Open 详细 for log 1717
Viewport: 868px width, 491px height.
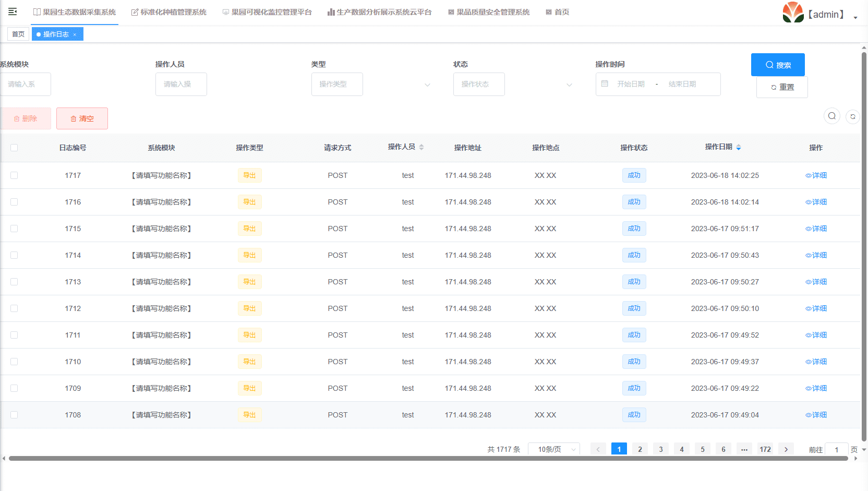pyautogui.click(x=816, y=175)
